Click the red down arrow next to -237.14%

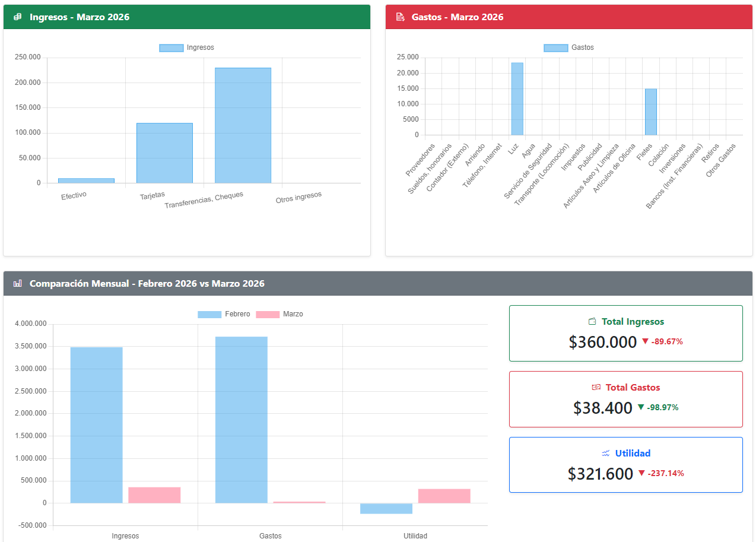coord(641,473)
